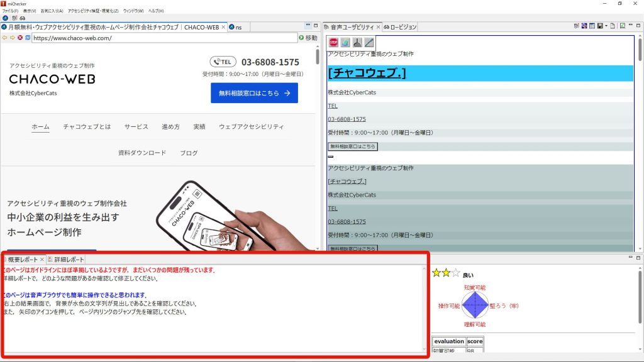Screen dimensions: 644x362
Task: Click the red STOP sign icon in voice panel
Action: [334, 43]
